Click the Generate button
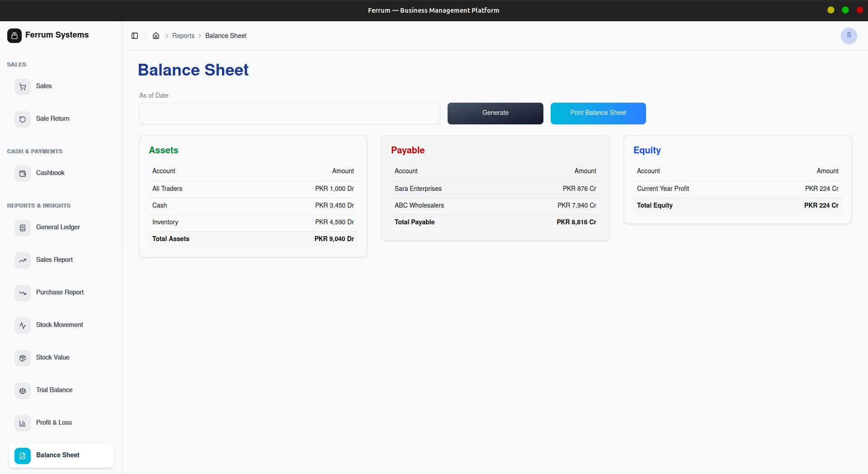868x474 pixels. click(495, 113)
